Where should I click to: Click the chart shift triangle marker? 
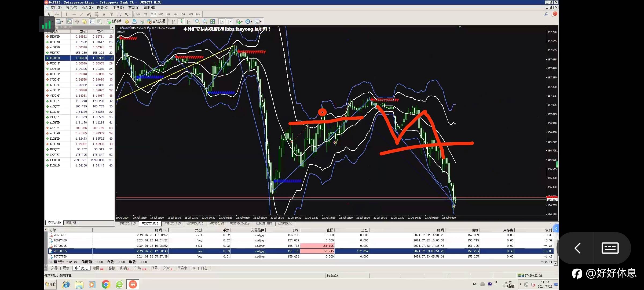(x=460, y=27)
